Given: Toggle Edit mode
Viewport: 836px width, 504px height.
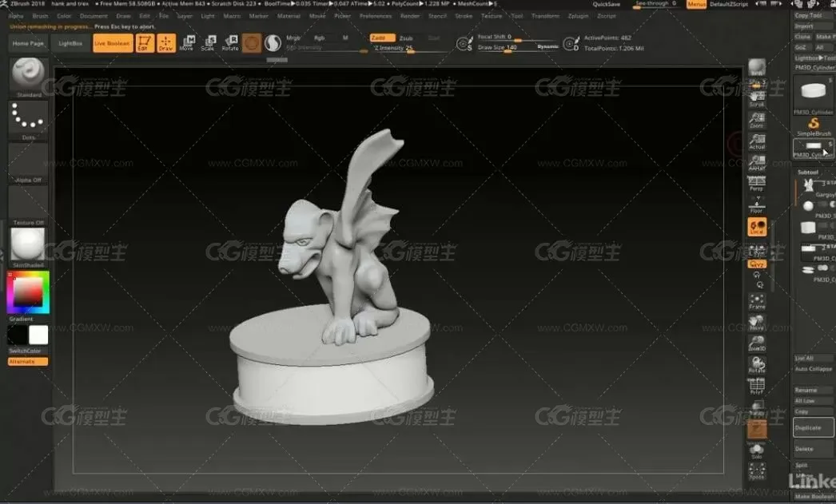Looking at the screenshot, I should pyautogui.click(x=145, y=43).
